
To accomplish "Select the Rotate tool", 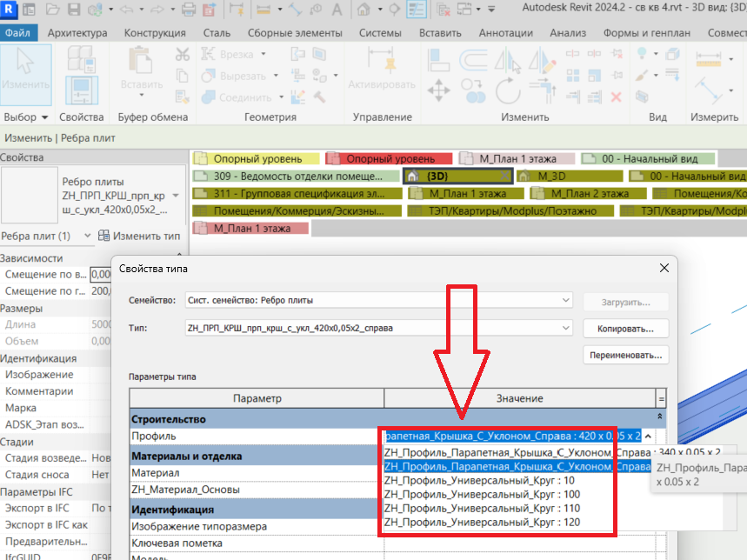I will tap(508, 90).
